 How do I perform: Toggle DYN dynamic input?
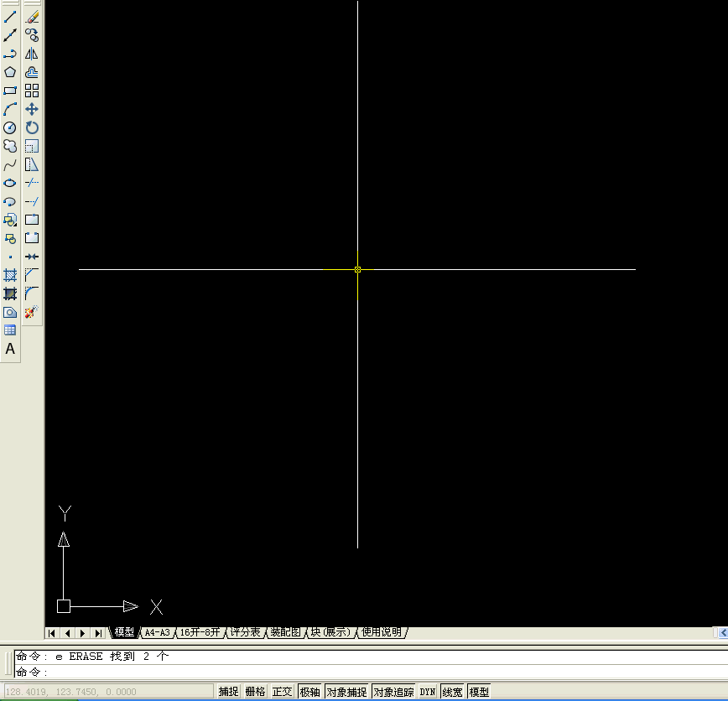click(428, 692)
